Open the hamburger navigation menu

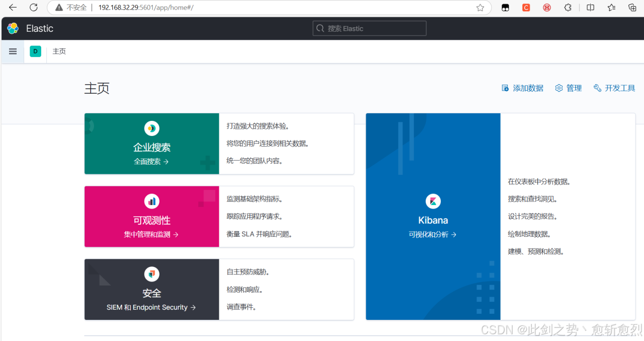click(x=13, y=51)
